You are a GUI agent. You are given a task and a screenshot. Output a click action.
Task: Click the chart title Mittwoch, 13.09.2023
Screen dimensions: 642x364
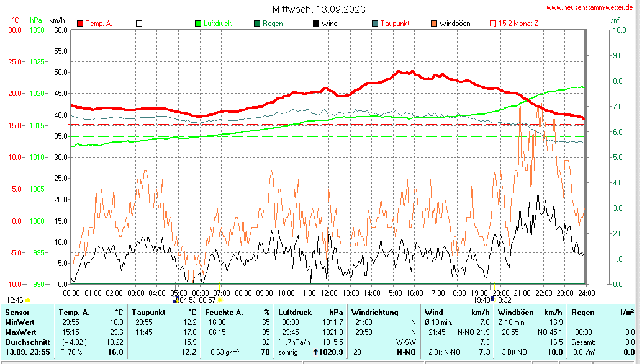point(319,9)
